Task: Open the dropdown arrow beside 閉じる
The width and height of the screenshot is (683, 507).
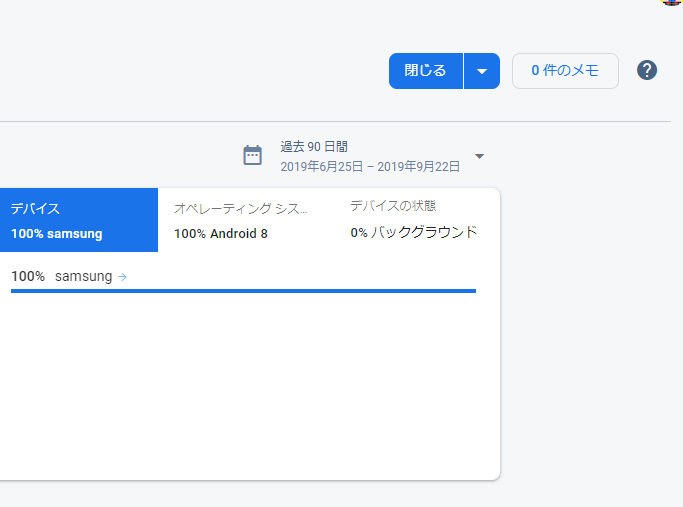Action: [x=482, y=71]
